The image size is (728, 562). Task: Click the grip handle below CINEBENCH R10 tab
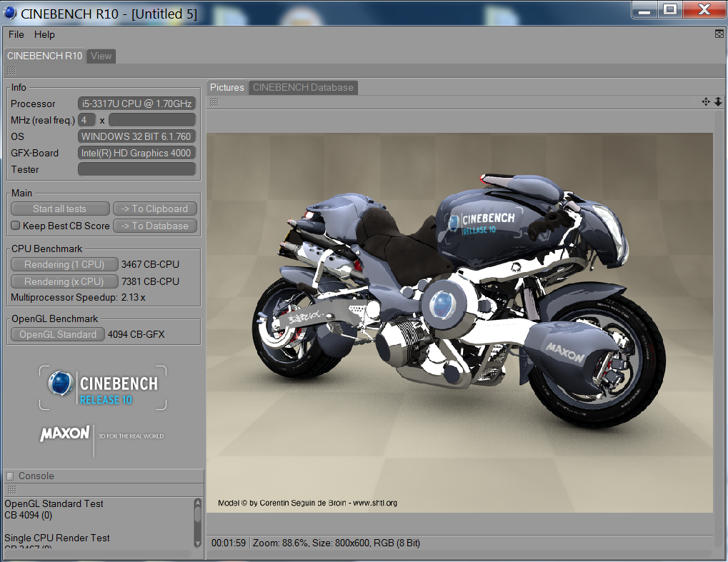point(11,71)
